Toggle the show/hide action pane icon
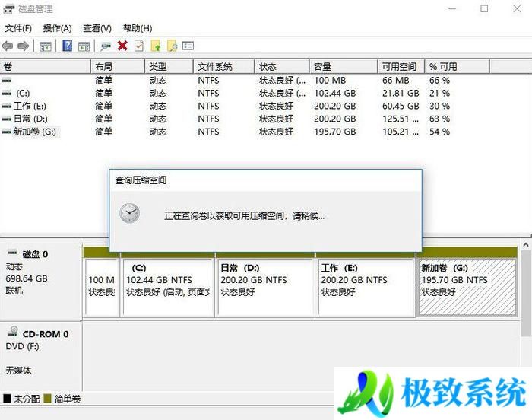Viewport: 532px width, 420px height. (x=84, y=46)
